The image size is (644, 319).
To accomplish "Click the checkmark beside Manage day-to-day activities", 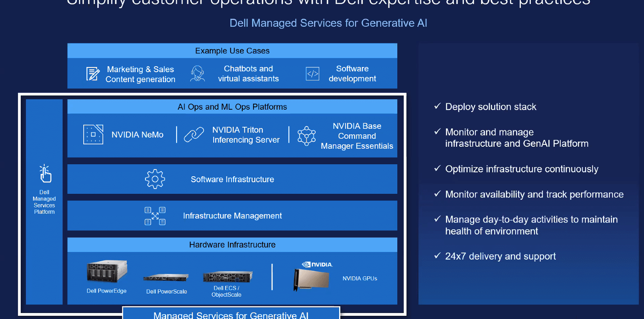I will [x=437, y=219].
